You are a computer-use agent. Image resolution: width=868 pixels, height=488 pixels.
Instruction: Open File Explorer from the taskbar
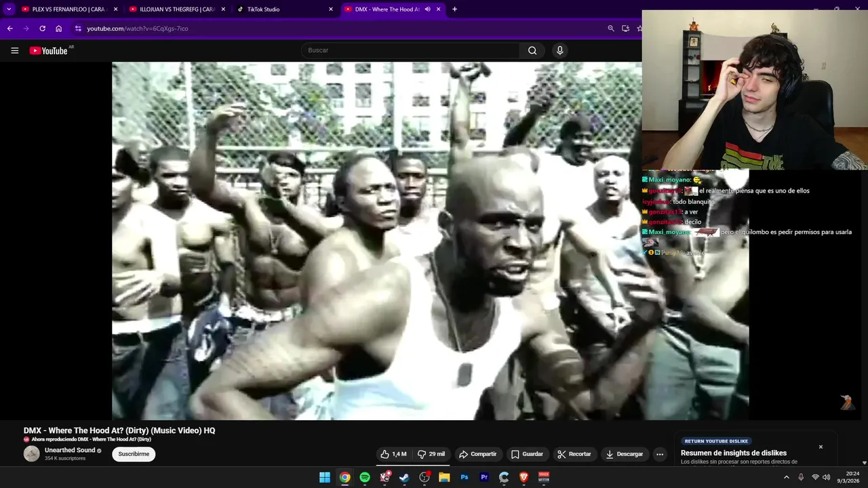click(444, 477)
